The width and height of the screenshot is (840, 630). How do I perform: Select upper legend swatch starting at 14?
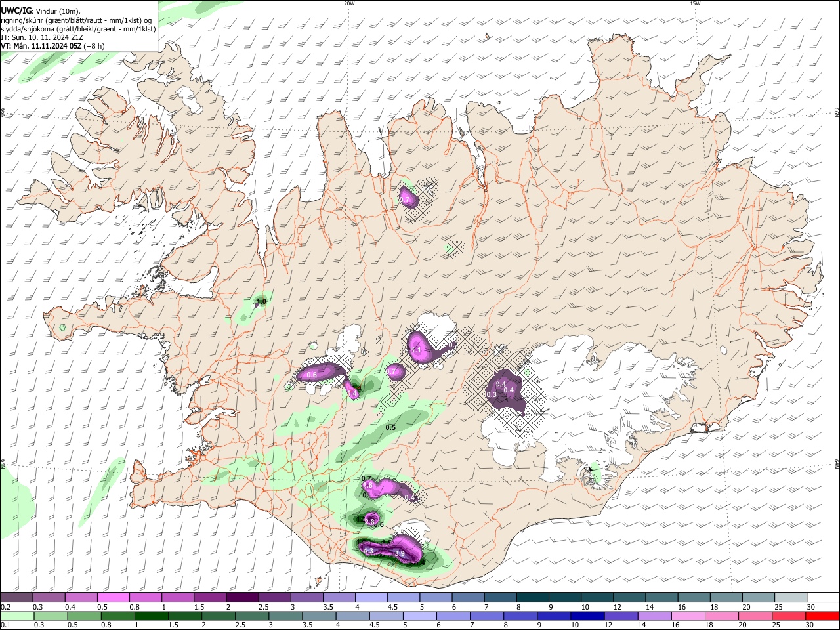click(661, 597)
